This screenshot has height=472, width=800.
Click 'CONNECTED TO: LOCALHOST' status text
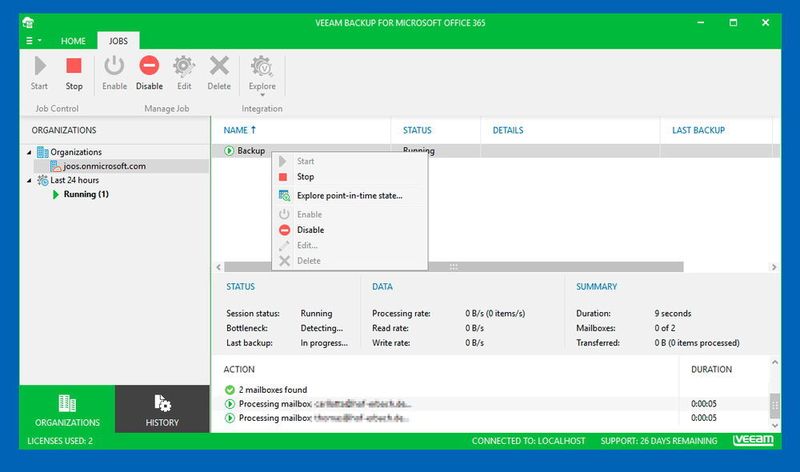pyautogui.click(x=528, y=441)
